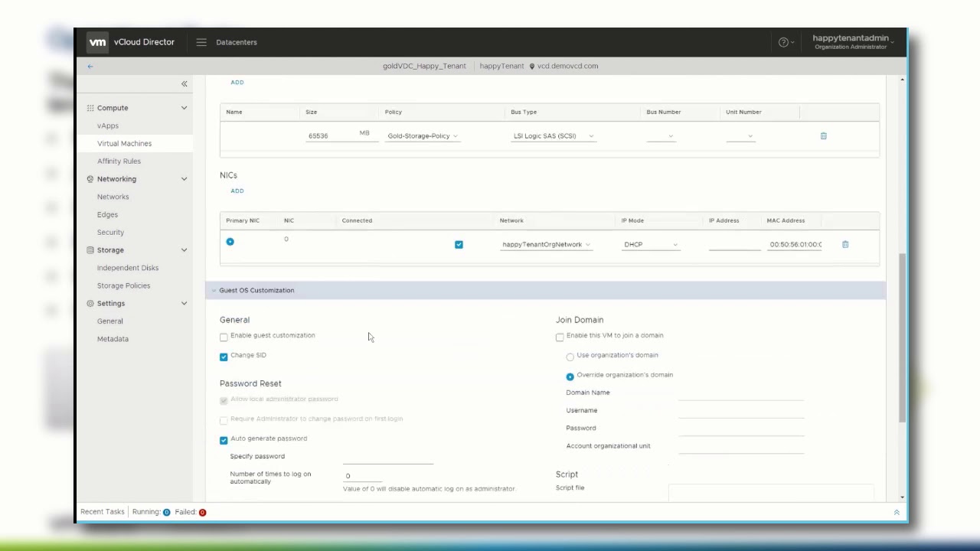Open Networks in the sidebar

tap(113, 197)
